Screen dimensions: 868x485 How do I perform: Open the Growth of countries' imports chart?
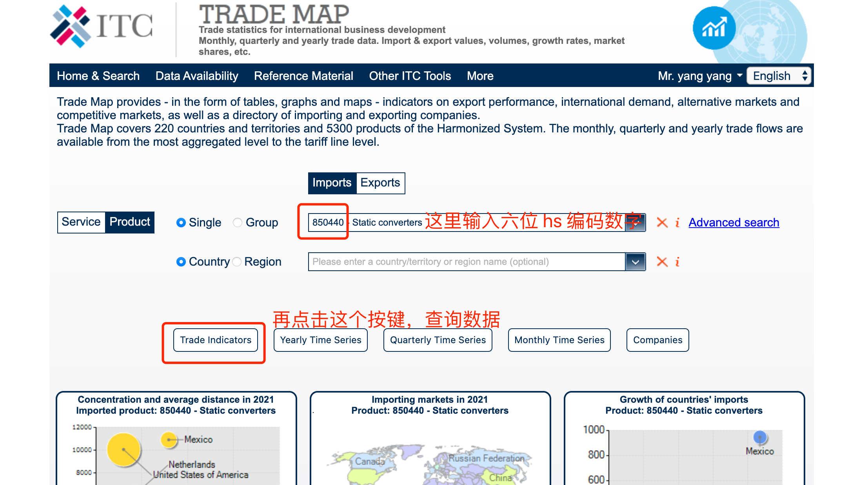[684, 438]
